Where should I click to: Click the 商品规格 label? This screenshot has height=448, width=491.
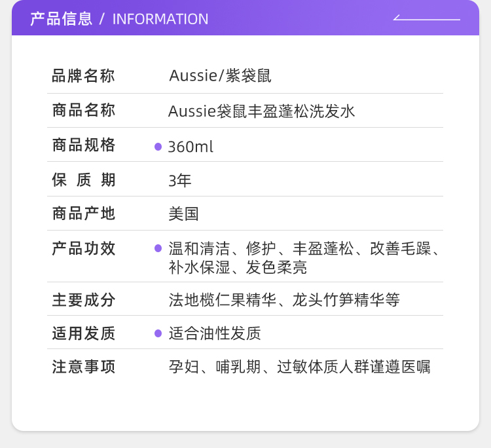click(x=83, y=145)
